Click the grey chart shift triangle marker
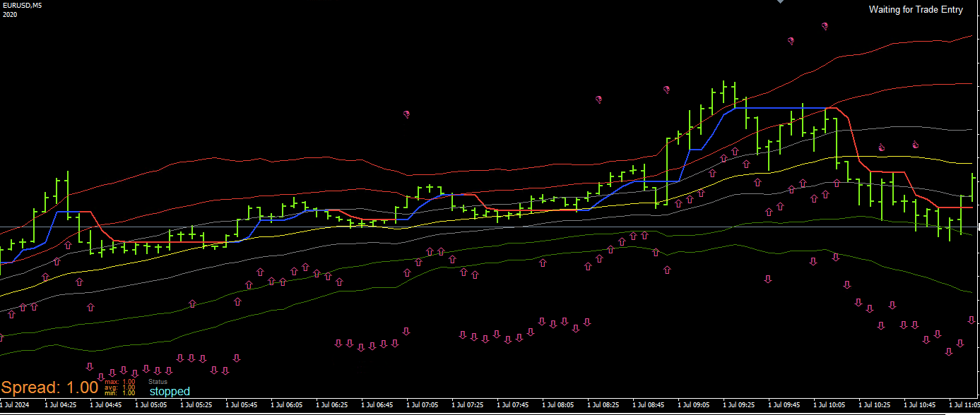 click(x=780, y=2)
